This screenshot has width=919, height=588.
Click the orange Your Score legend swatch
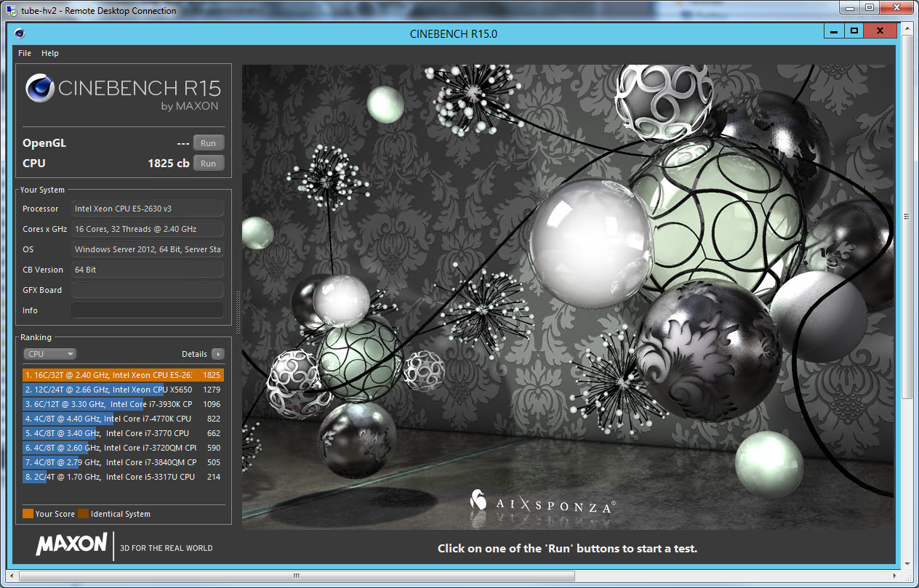click(x=28, y=514)
